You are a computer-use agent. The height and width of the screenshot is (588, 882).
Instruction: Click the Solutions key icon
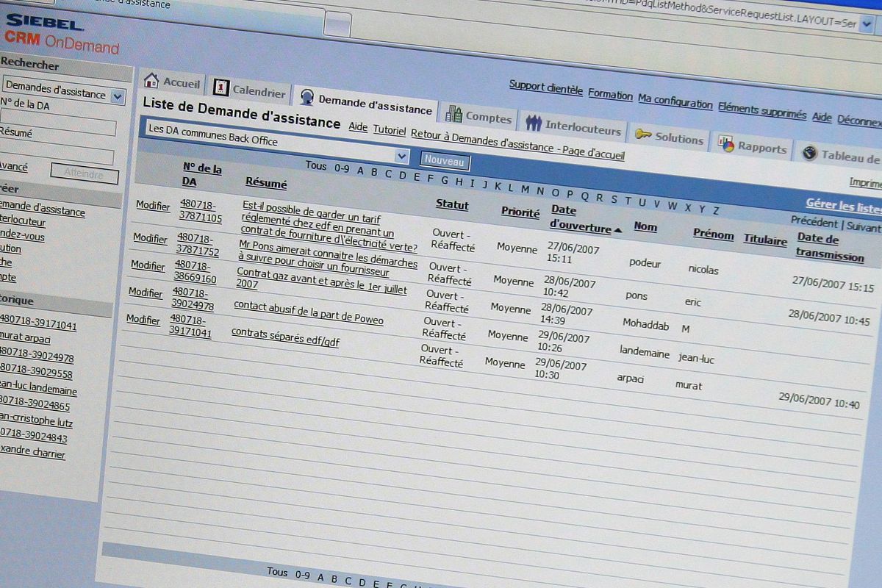(x=643, y=135)
